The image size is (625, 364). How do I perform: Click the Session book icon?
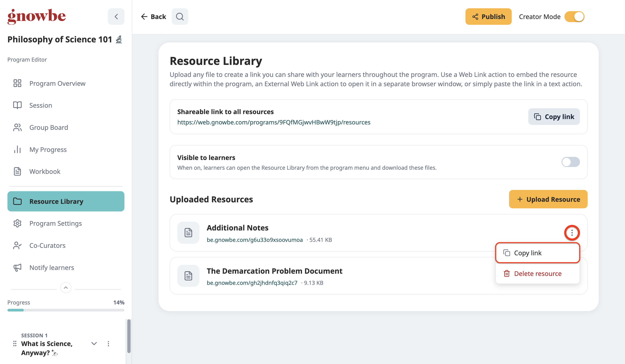[x=17, y=105]
